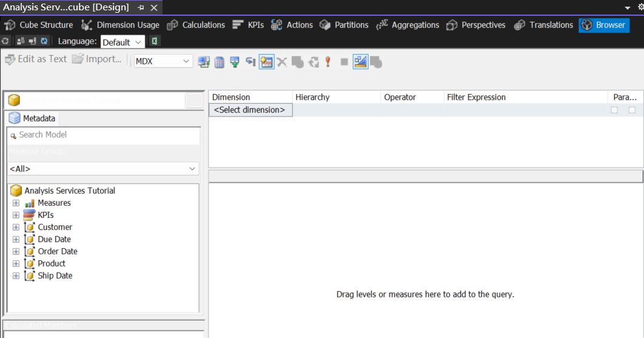Viewport: 644px width, 338px height.
Task: Go to the Aggregations tab
Action: [408, 25]
